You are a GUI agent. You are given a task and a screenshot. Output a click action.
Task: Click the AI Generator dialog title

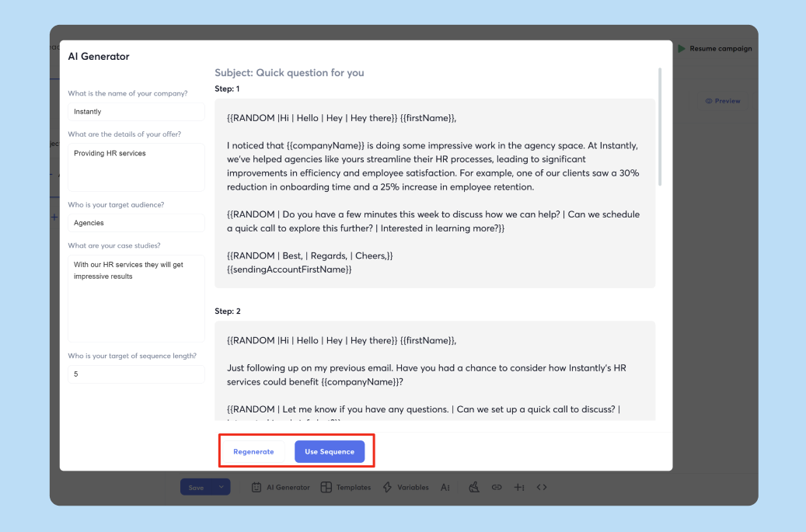click(99, 57)
